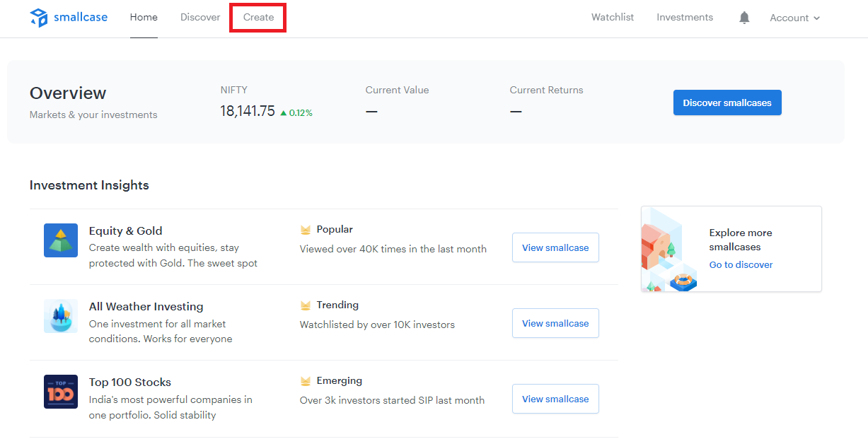Click the green NIFTY up arrow

(x=283, y=112)
